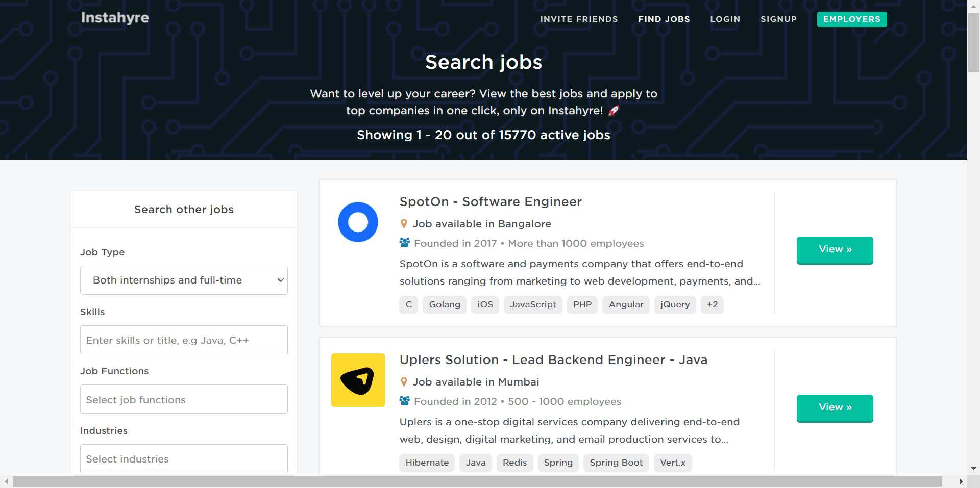Image resolution: width=980 pixels, height=488 pixels.
Task: Type in the Skills input field
Action: click(x=184, y=340)
